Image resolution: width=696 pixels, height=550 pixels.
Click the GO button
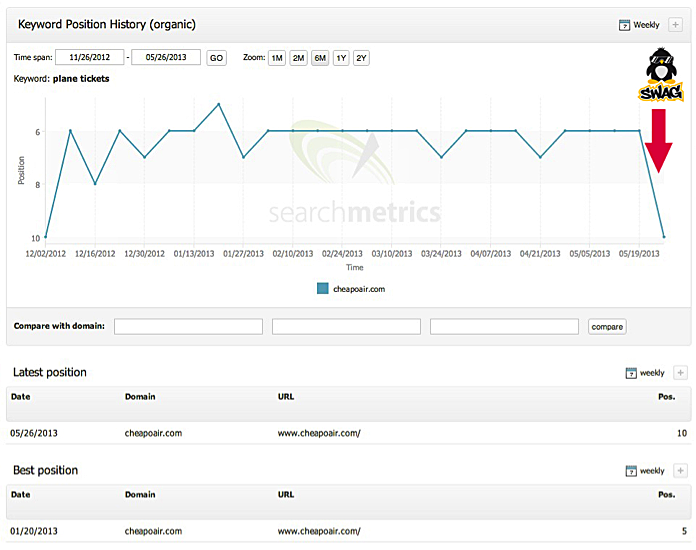point(216,58)
